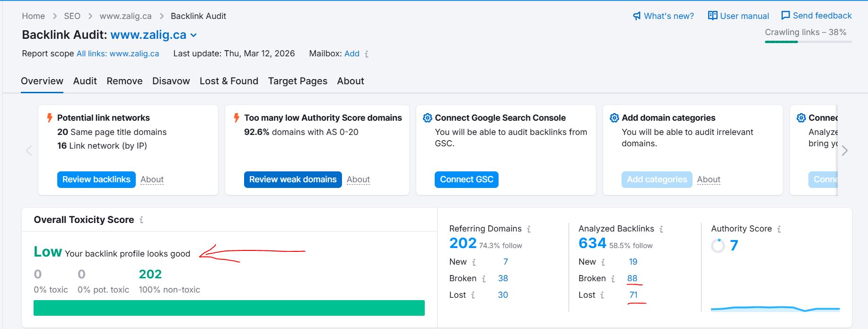Open the All links: www.zalig.ca report scope
This screenshot has height=329, width=868.
(118, 53)
